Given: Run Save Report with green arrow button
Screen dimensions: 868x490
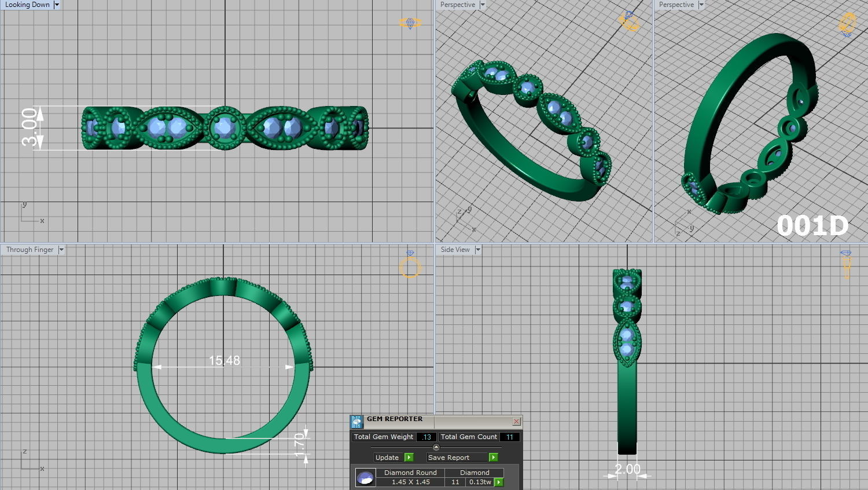Looking at the screenshot, I should pyautogui.click(x=494, y=458).
